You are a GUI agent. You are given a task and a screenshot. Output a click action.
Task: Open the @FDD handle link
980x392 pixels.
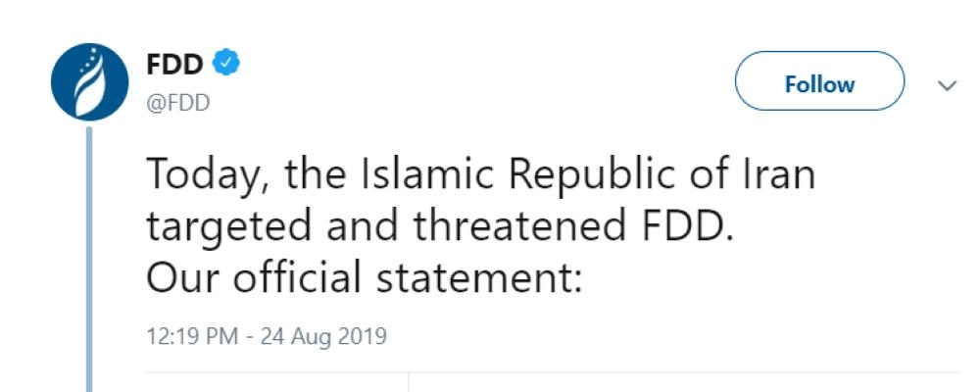[177, 102]
